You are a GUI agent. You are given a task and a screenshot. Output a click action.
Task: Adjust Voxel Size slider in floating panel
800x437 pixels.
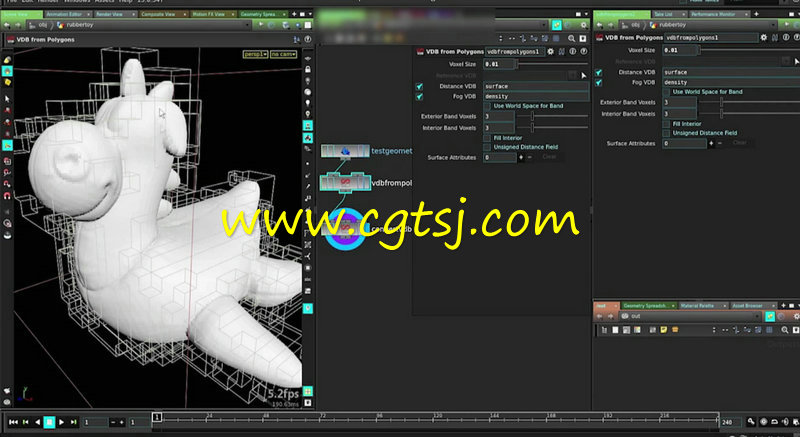[552, 64]
